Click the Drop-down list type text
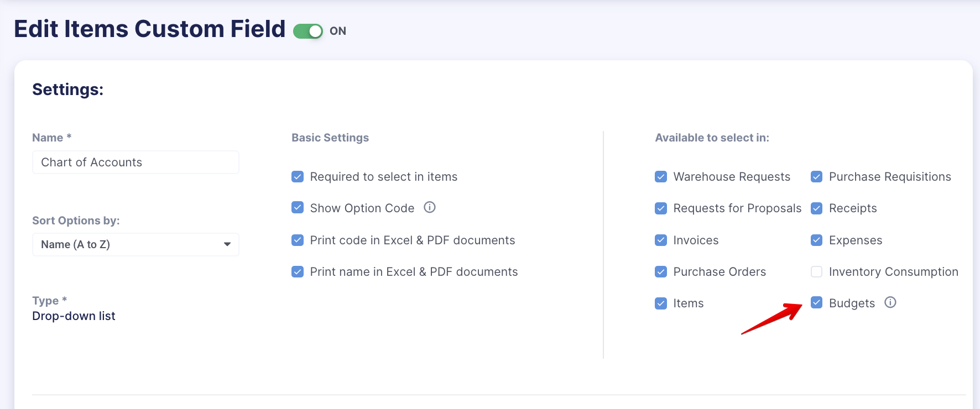Image resolution: width=980 pixels, height=409 pixels. (x=74, y=316)
